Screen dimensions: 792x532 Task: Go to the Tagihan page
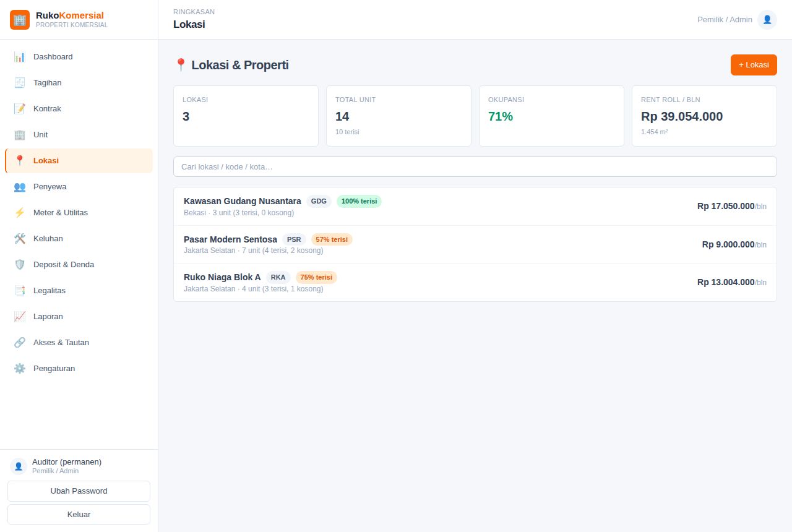[x=79, y=83]
